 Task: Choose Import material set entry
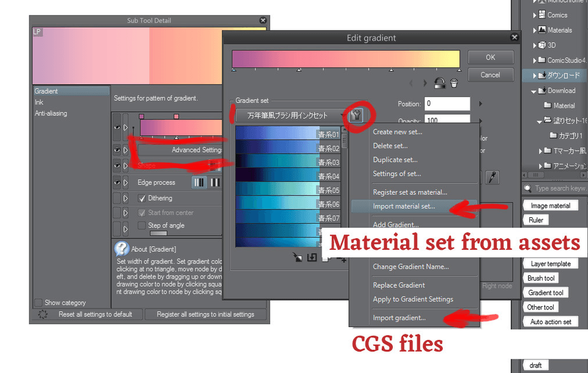point(415,206)
